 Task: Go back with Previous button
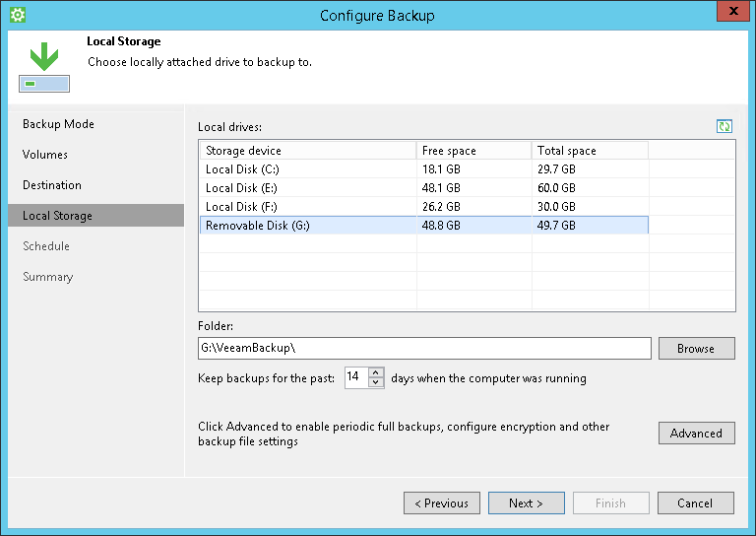(442, 503)
